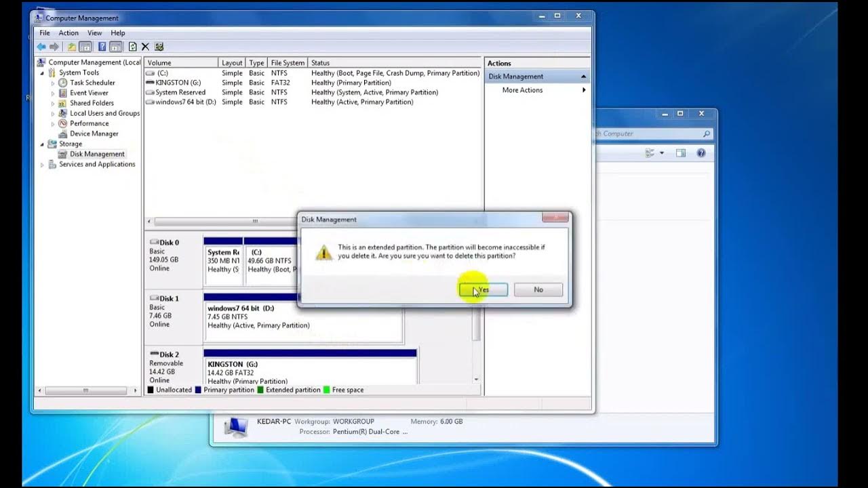This screenshot has width=868, height=488.
Task: Click More Actions in the Actions pane
Action: [x=522, y=90]
